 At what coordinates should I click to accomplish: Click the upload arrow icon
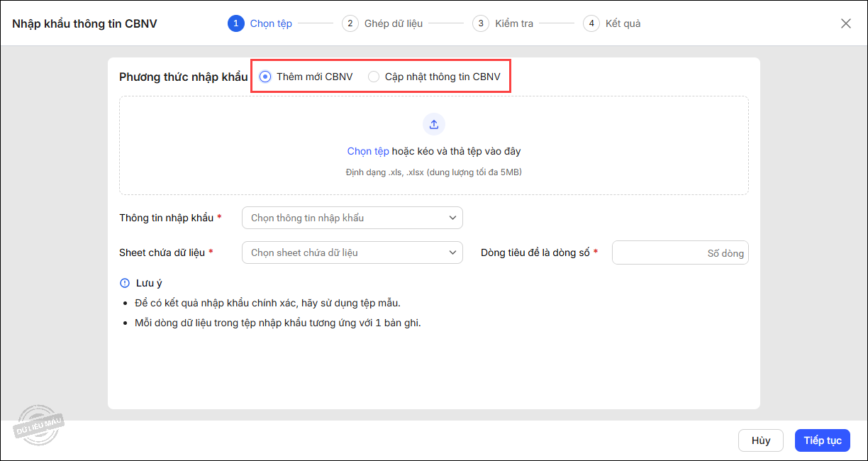click(x=434, y=124)
